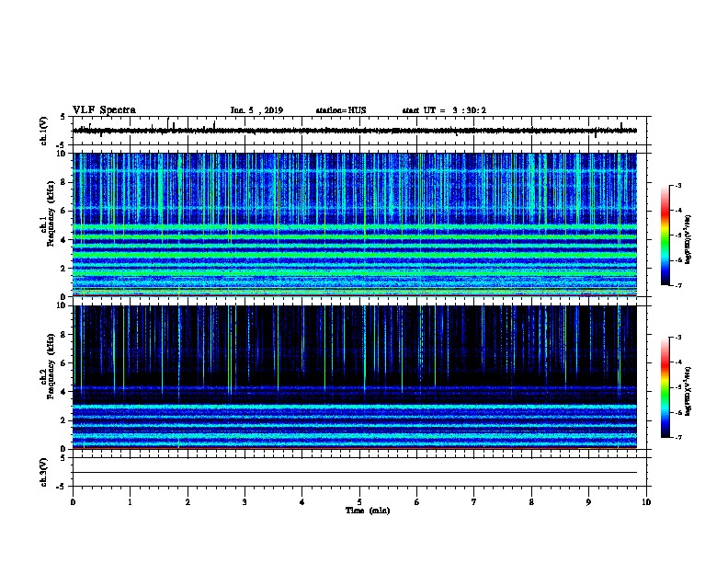Click time axis tick label "7"

[x=474, y=502]
